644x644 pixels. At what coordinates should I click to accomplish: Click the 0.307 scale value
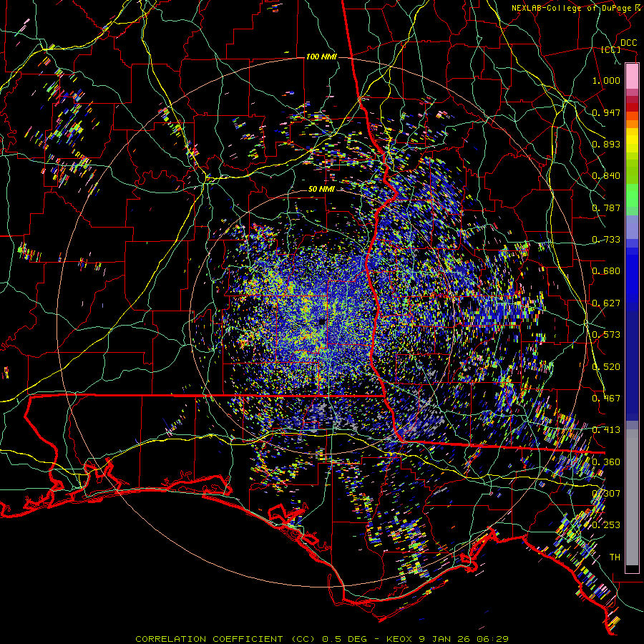click(x=606, y=494)
